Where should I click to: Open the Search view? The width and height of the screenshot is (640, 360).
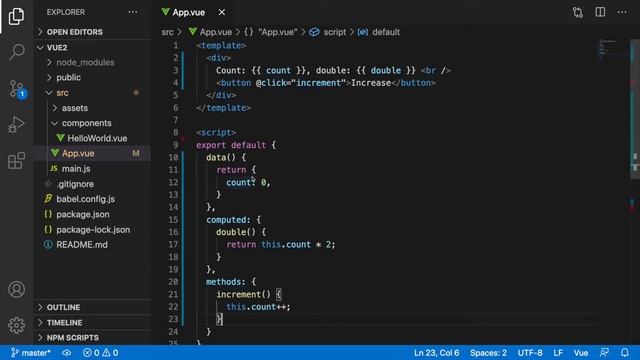[x=16, y=52]
